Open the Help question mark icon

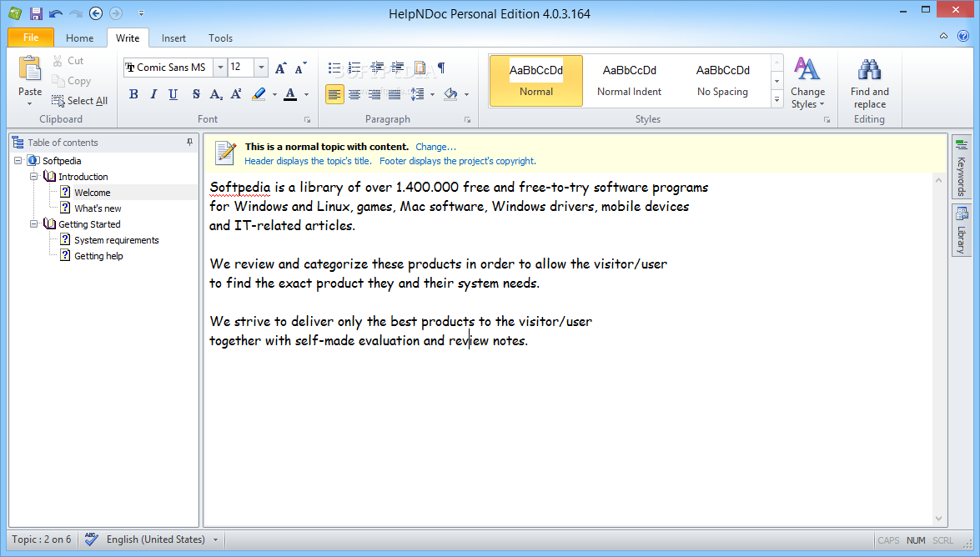pos(963,36)
